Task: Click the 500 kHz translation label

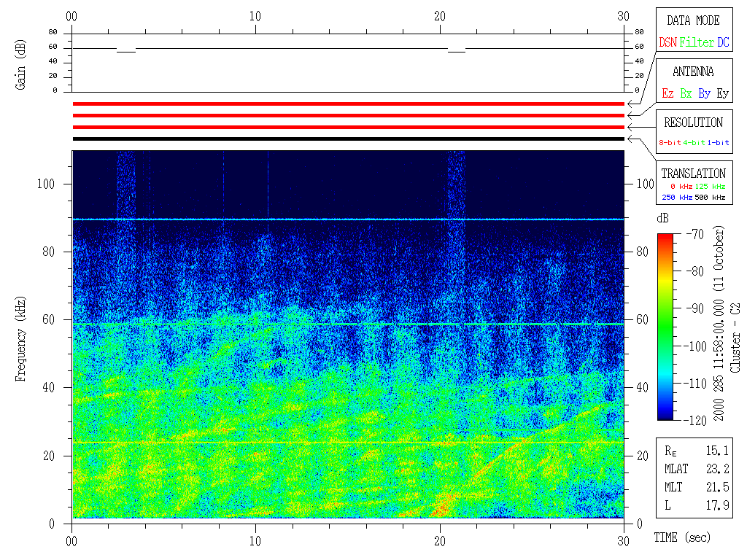Action: point(710,197)
